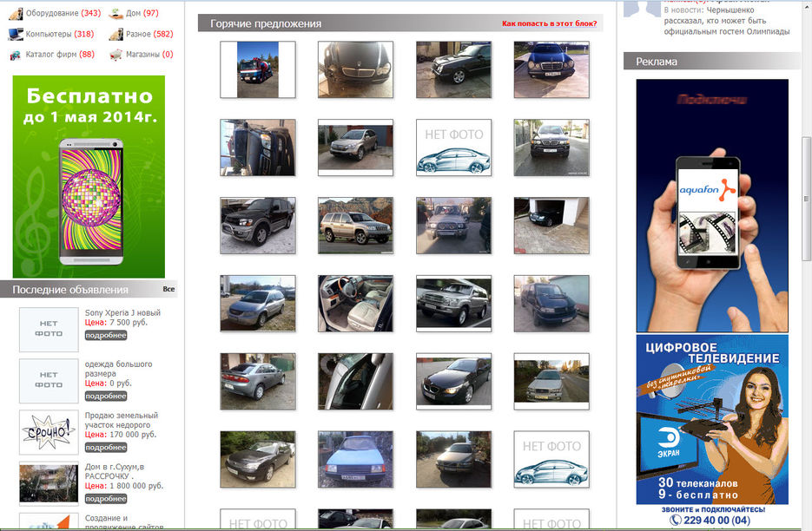Click the green "Бесплатно до 1 мая 2014г." banner
Viewport: 812px width, 531px height.
(x=89, y=176)
